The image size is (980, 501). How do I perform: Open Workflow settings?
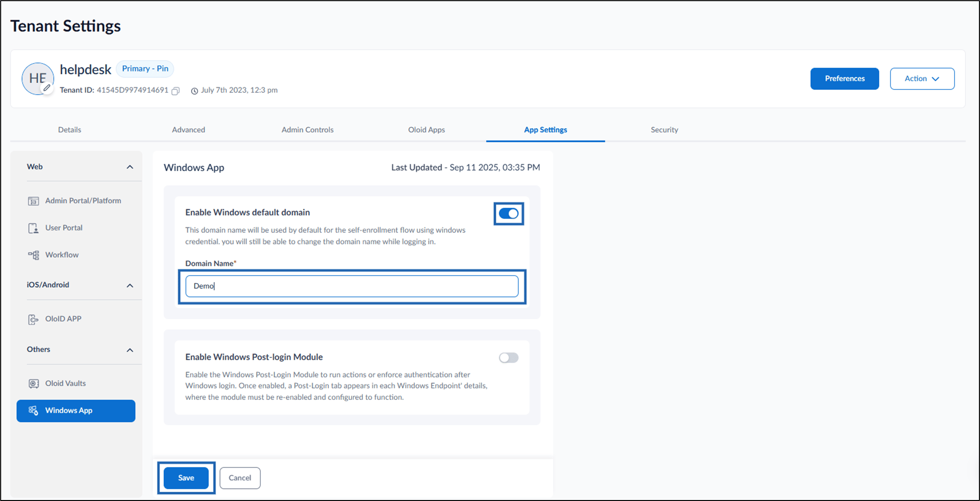[75, 255]
